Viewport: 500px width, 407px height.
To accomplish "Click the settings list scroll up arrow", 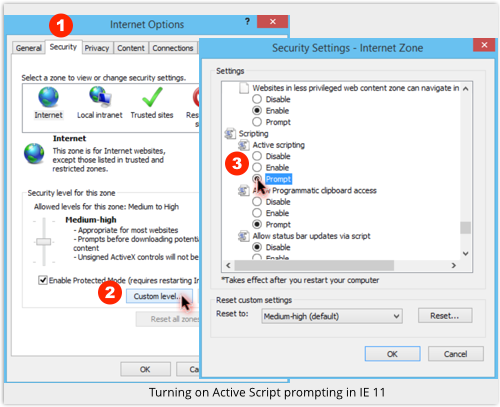I will click(466, 89).
